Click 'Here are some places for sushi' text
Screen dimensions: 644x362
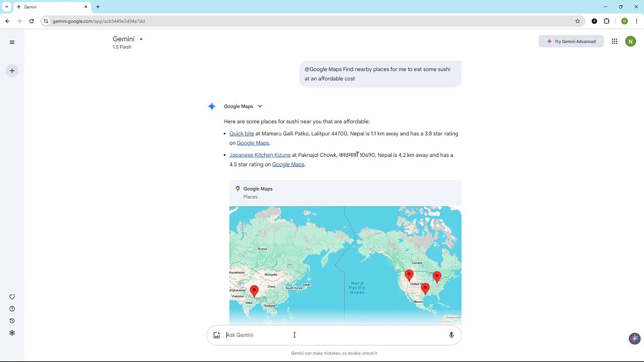click(x=297, y=122)
